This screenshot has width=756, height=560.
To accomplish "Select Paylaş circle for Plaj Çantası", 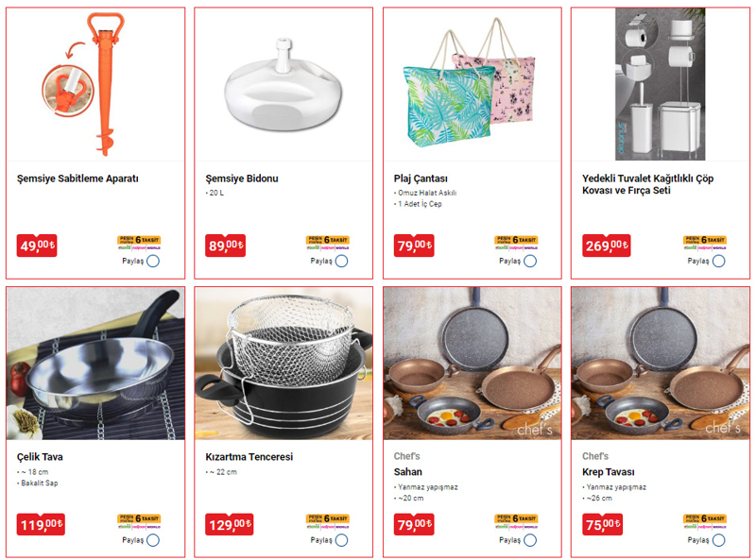I will click(x=530, y=262).
